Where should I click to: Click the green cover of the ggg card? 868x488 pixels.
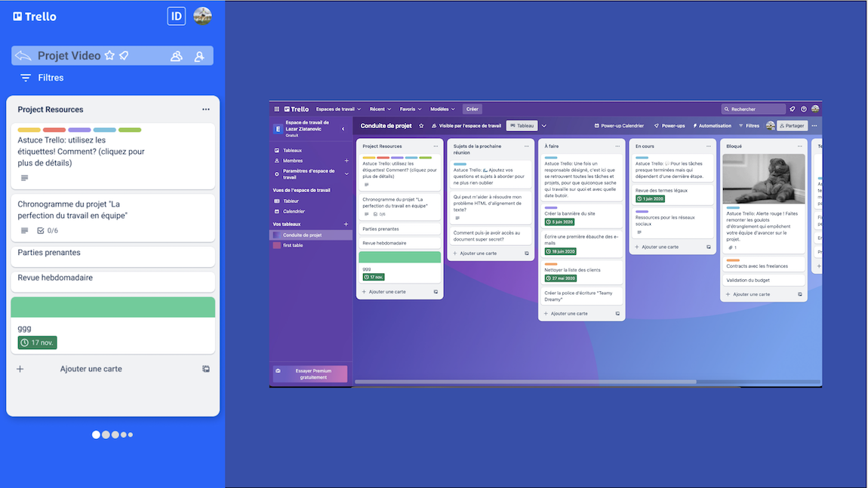pos(399,256)
